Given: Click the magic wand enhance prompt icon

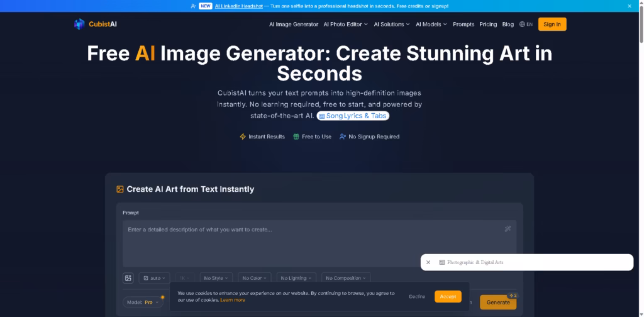Looking at the screenshot, I should click(508, 229).
